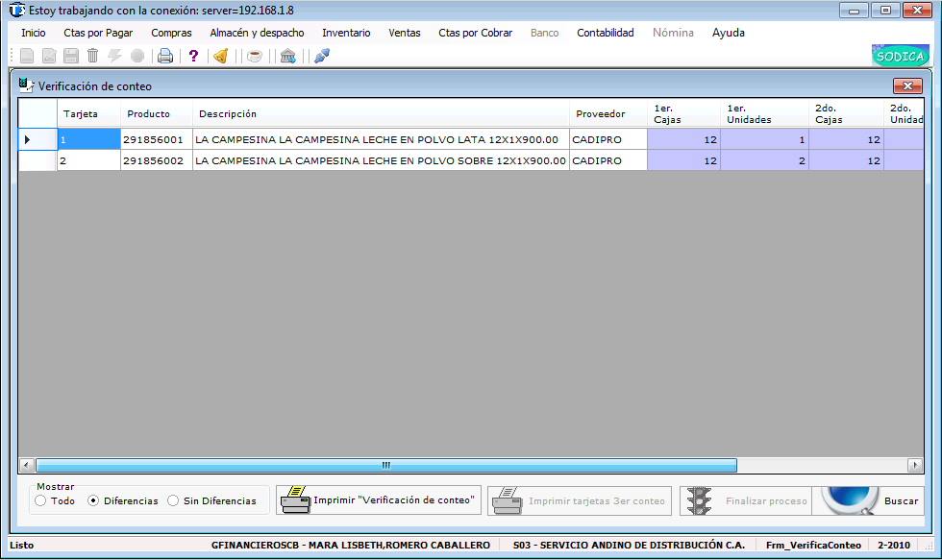
Task: Click Frm_VerificaConteo in status bar
Action: pyautogui.click(x=813, y=545)
